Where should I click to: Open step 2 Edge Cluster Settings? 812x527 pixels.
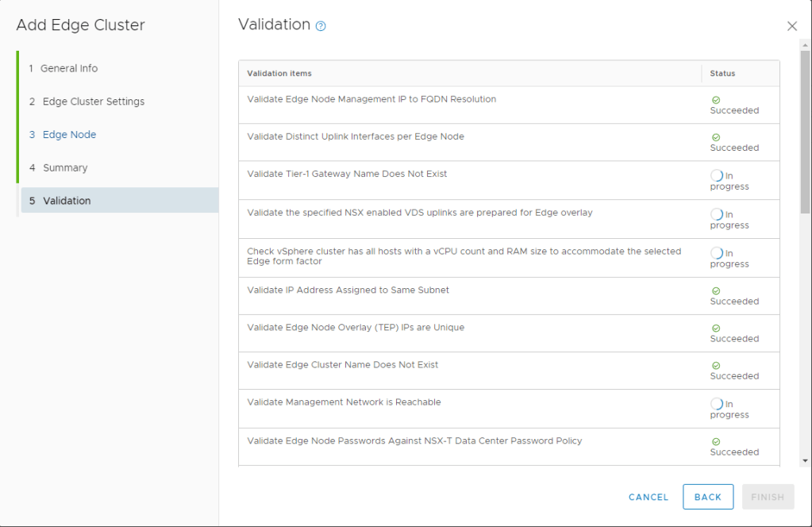(93, 102)
